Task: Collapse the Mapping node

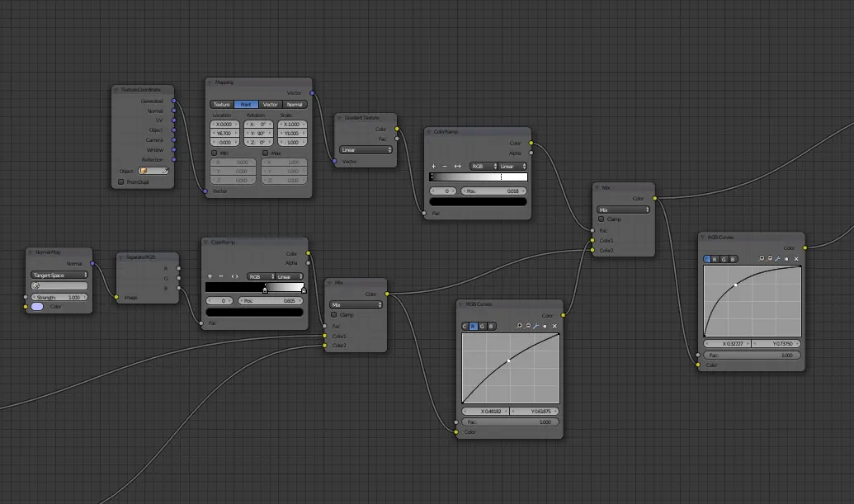Action: point(210,82)
